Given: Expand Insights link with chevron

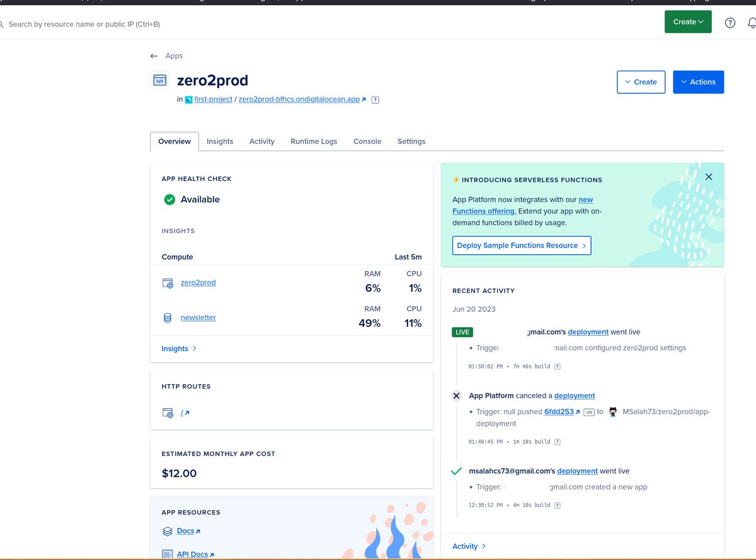Looking at the screenshot, I should pos(180,348).
